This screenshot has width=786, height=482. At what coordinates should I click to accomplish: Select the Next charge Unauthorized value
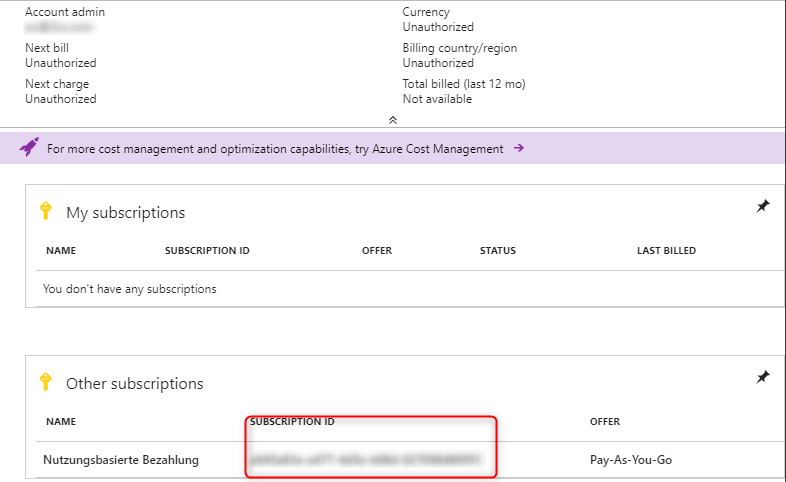coord(61,99)
